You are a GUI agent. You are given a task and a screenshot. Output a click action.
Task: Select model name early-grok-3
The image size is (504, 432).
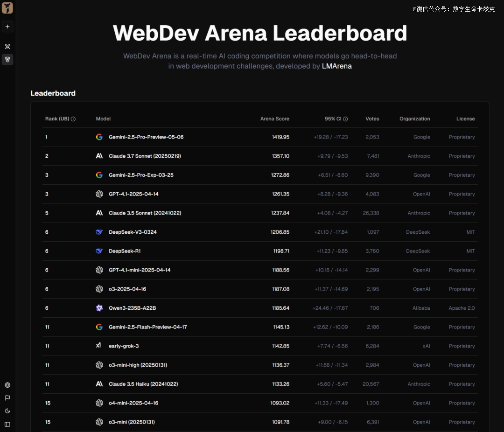click(x=123, y=346)
